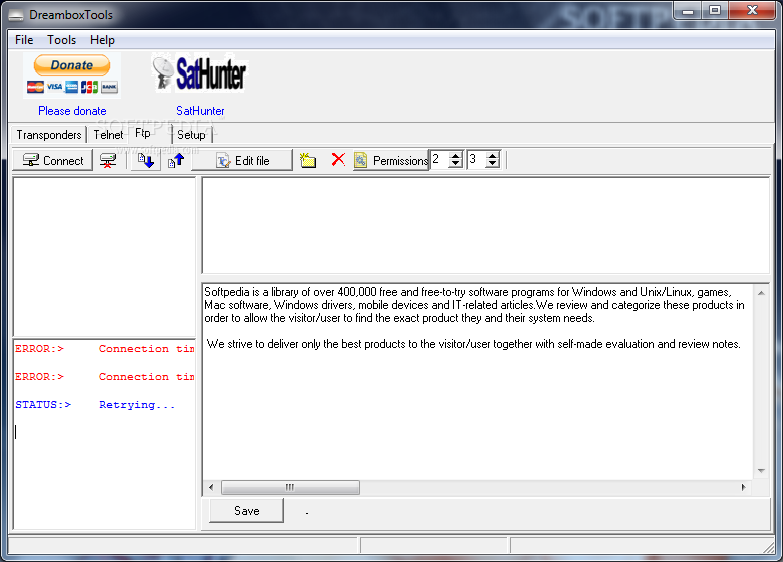This screenshot has height=562, width=783.
Task: Click the 'STATUS:> Retrying...' log line
Action: tap(95, 405)
